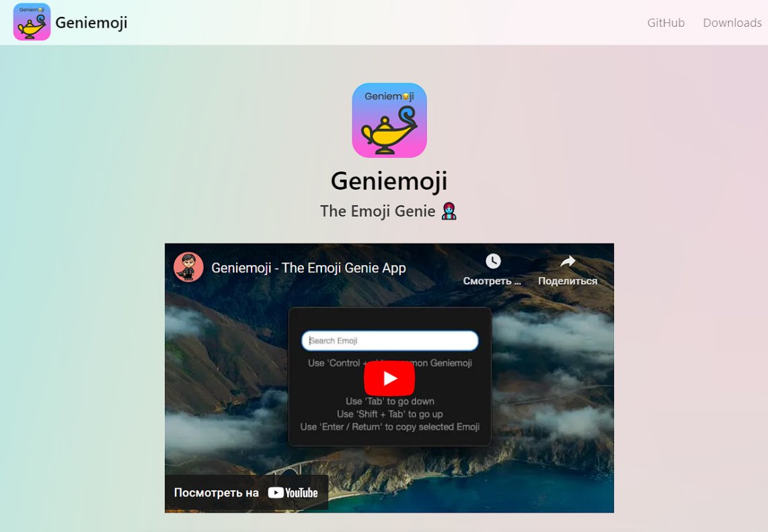Click the Watch Later clock icon
Viewport: 768px width, 532px height.
point(493,261)
